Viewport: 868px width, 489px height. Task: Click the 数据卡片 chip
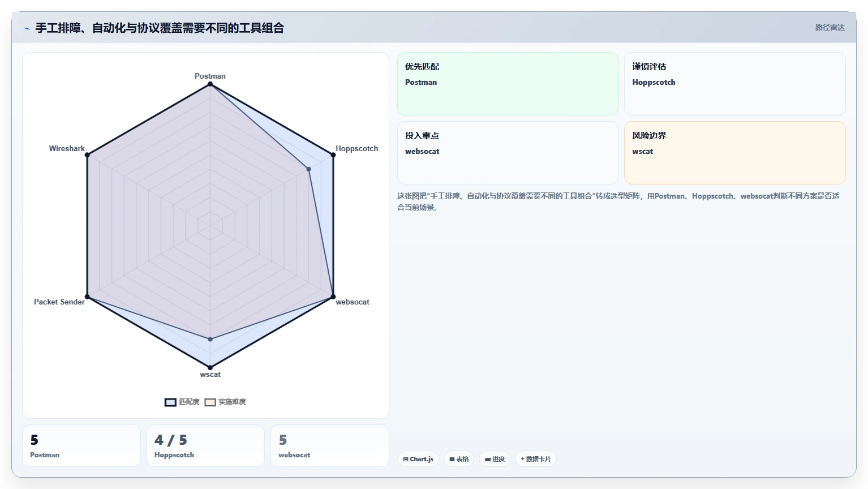[x=536, y=459]
